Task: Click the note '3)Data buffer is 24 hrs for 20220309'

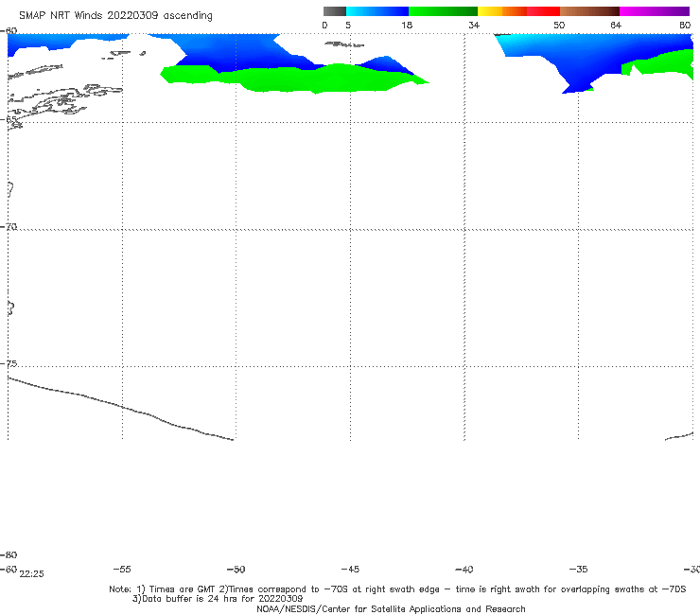Action: coord(218,599)
